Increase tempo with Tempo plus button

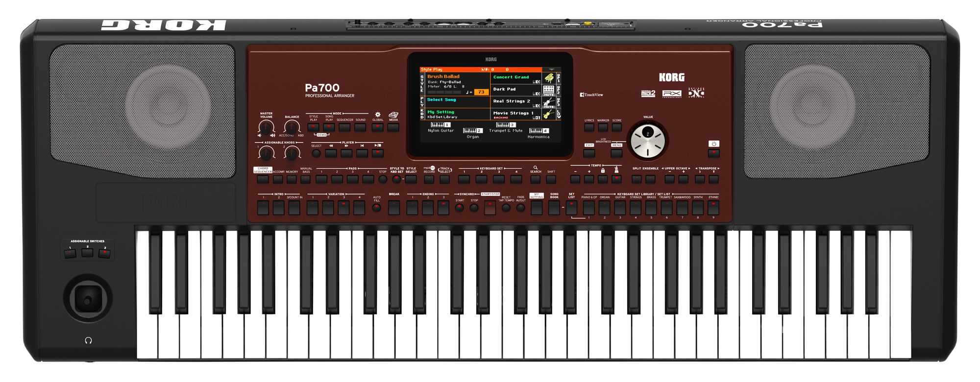[589, 179]
